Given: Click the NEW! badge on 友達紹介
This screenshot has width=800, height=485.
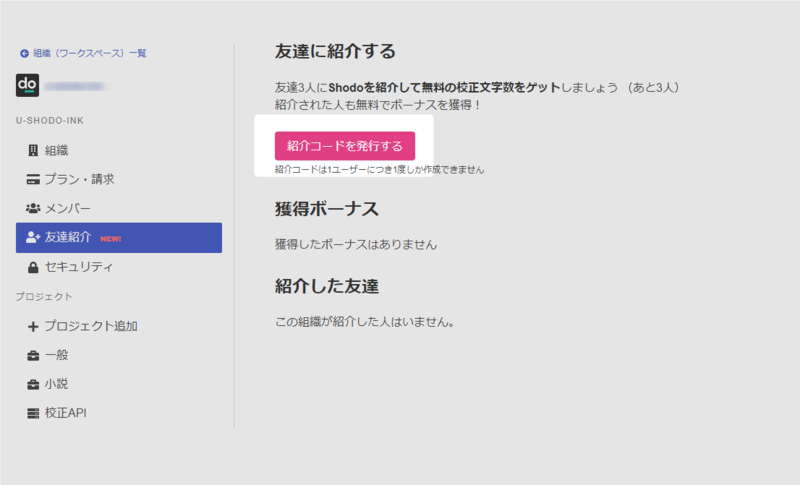Looking at the screenshot, I should [x=111, y=239].
